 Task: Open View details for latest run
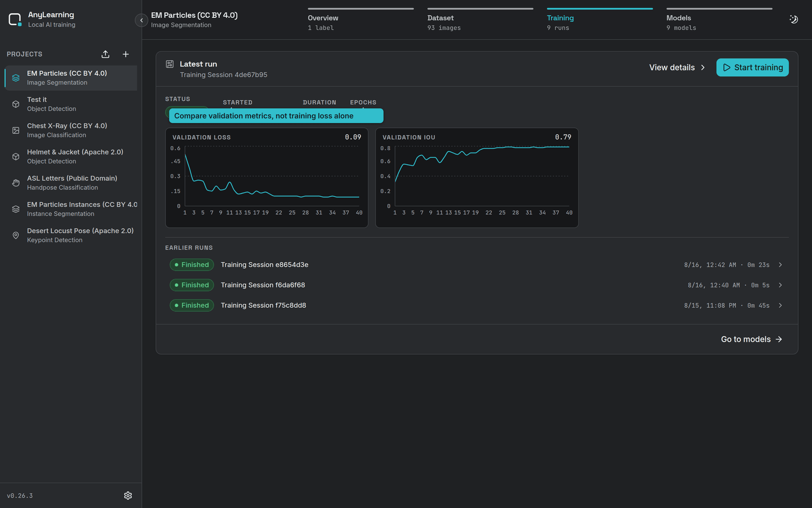(678, 68)
